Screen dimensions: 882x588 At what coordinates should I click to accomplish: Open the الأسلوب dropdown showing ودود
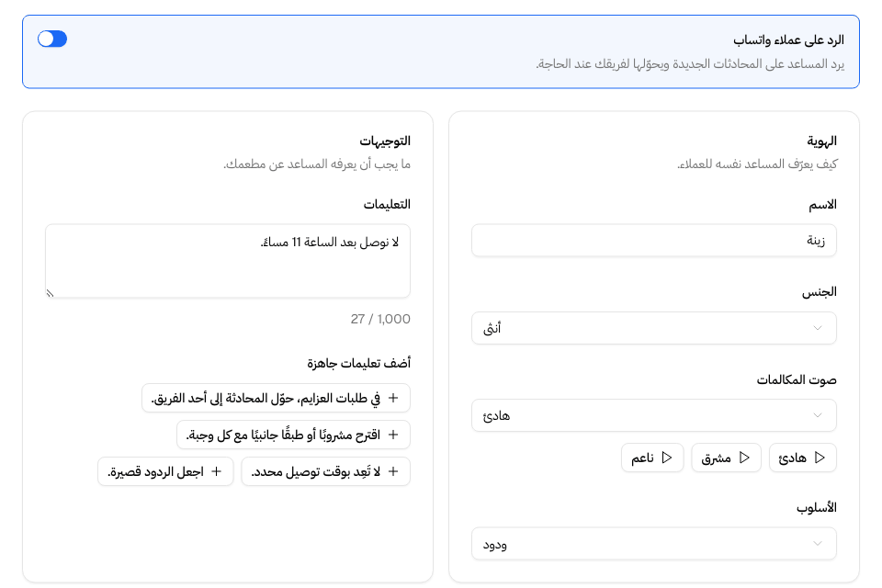pos(653,544)
